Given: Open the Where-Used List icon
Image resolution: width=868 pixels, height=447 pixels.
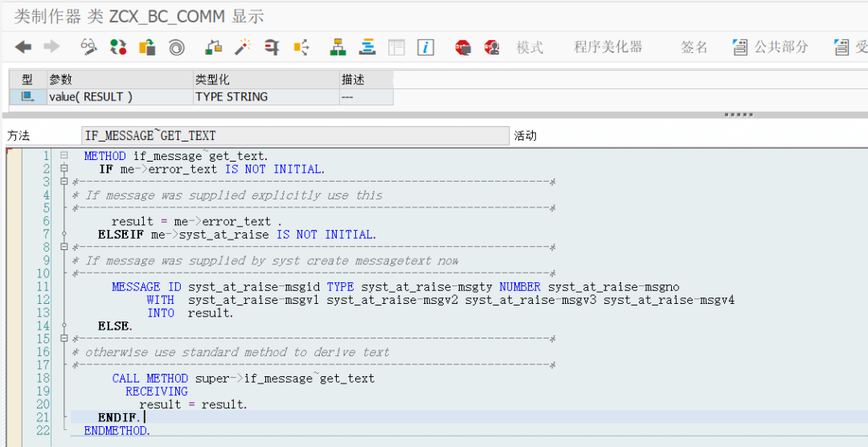Looking at the screenshot, I should pos(301,47).
